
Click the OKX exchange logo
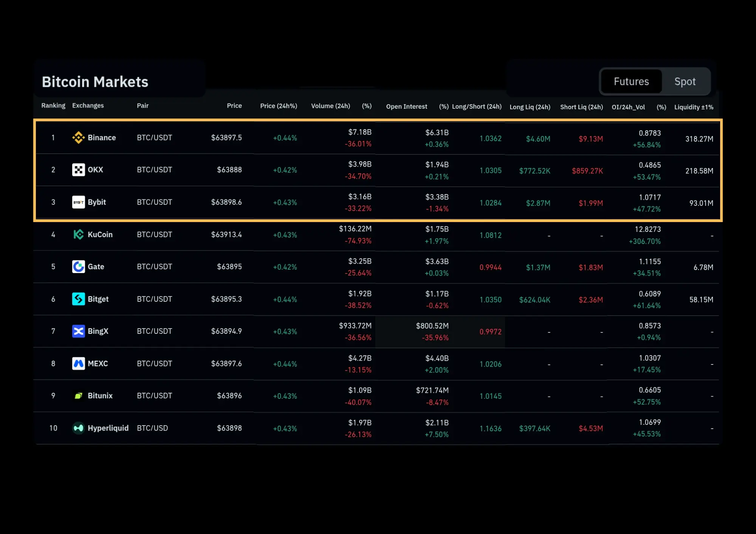click(x=78, y=170)
